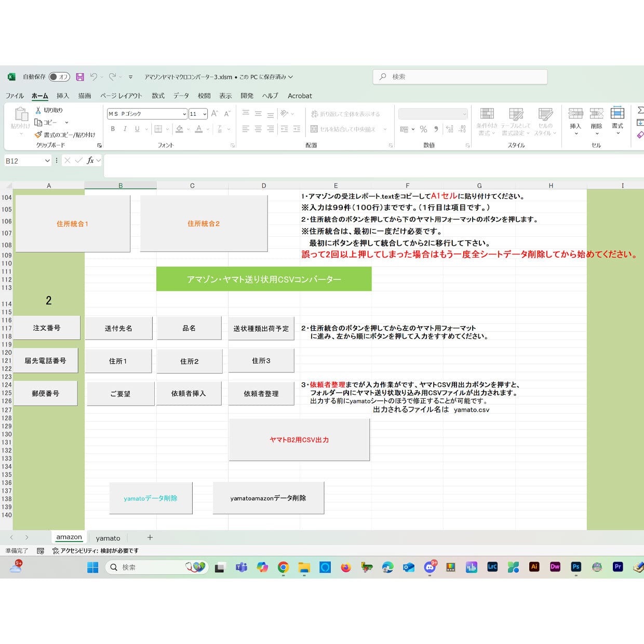The image size is (644, 644).
Task: Click the 注文番号 button
Action: (x=47, y=328)
